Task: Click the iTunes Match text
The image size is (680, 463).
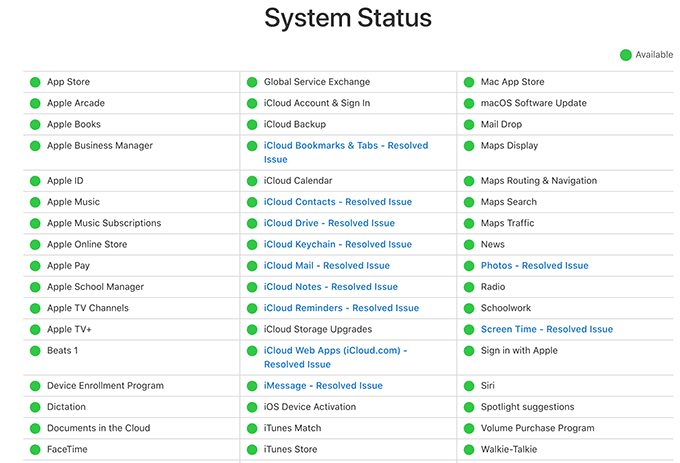Action: 293,428
